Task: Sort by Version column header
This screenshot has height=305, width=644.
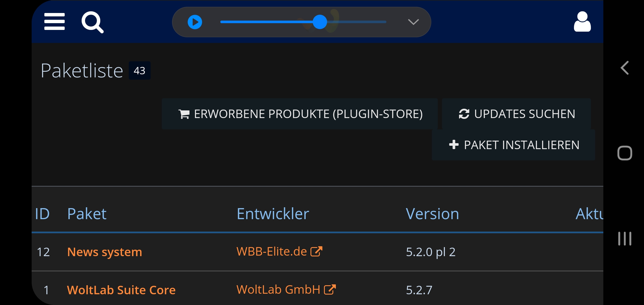Action: (x=432, y=213)
